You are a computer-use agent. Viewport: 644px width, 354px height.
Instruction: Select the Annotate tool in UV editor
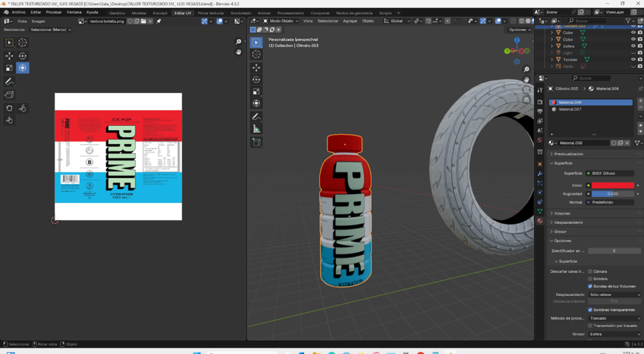point(9,82)
